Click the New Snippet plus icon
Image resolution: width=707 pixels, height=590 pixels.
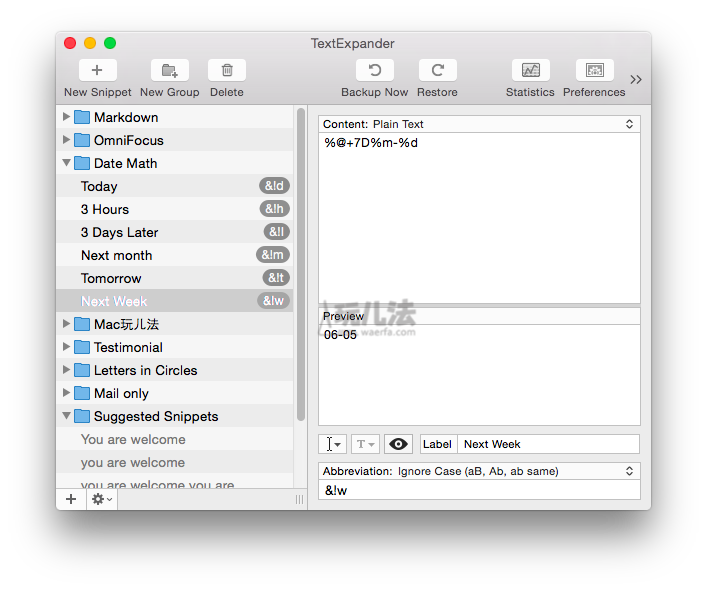tap(97, 70)
